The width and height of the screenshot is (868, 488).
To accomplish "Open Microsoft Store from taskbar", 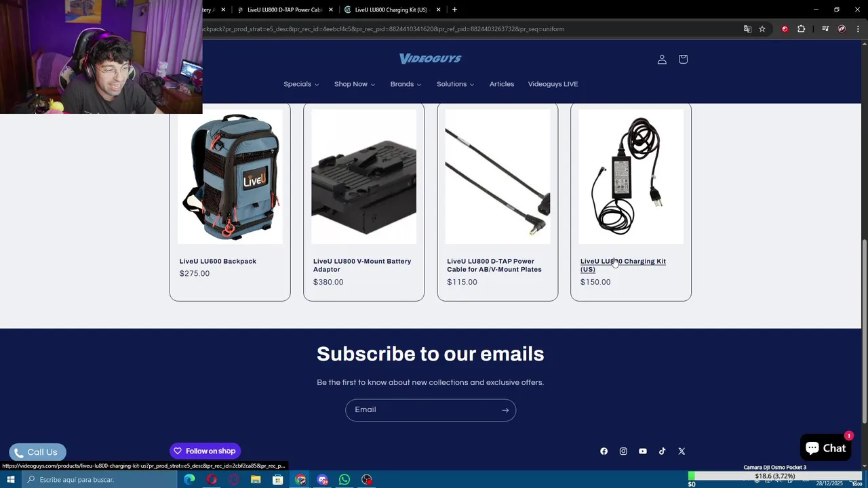I will pyautogui.click(x=278, y=480).
